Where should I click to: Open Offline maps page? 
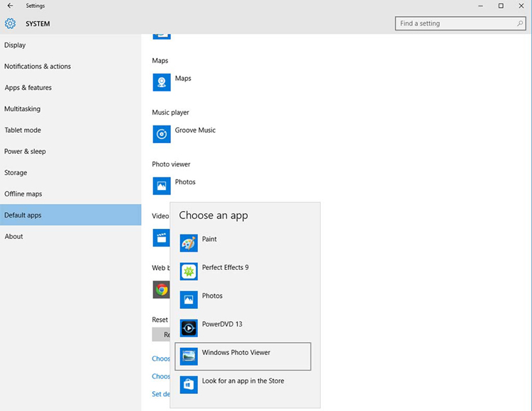(70, 194)
